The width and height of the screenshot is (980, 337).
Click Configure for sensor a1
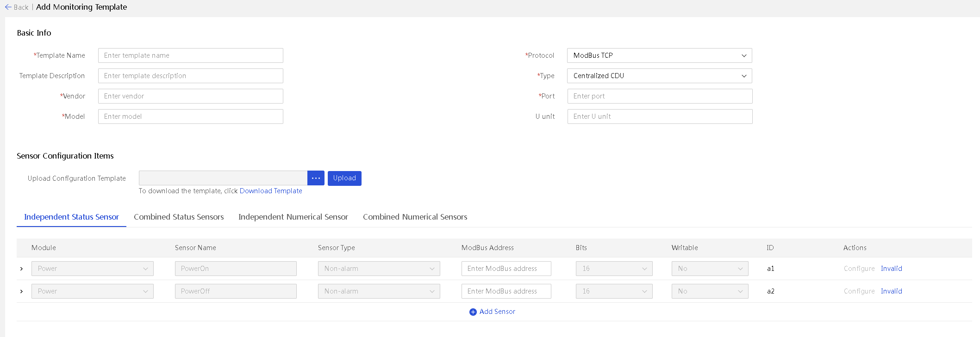click(859, 269)
